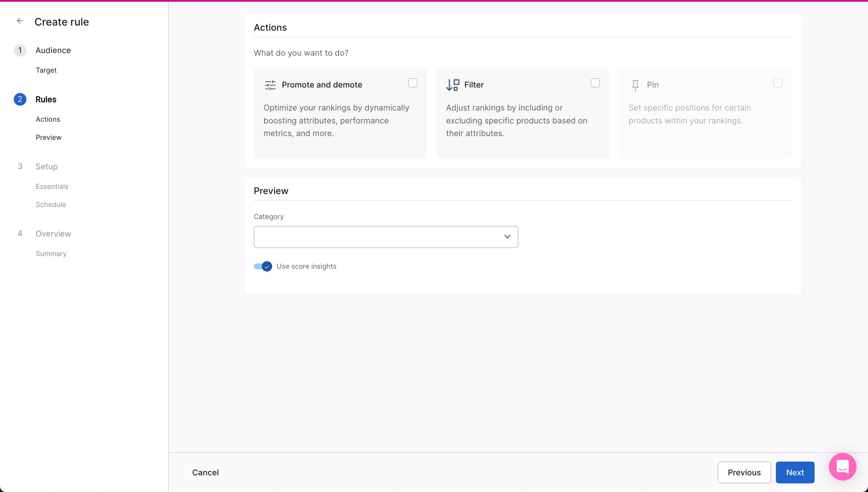Go to the Preview sidebar item
The height and width of the screenshot is (492, 868).
(x=48, y=137)
